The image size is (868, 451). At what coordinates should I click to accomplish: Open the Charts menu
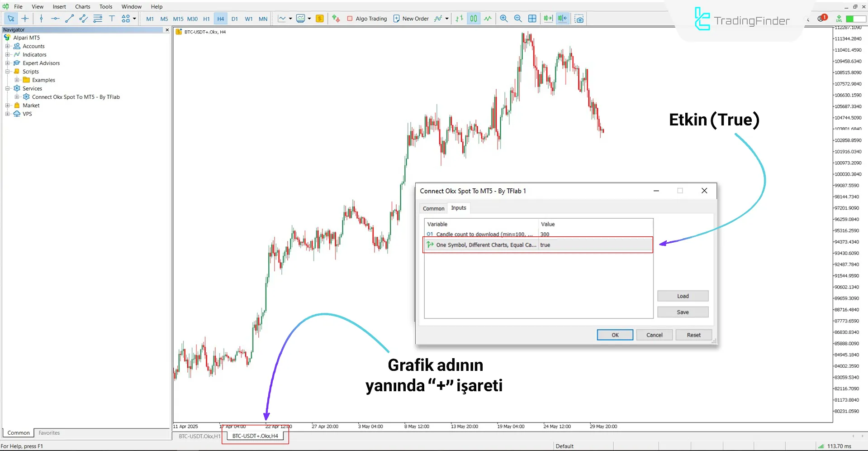coord(82,6)
